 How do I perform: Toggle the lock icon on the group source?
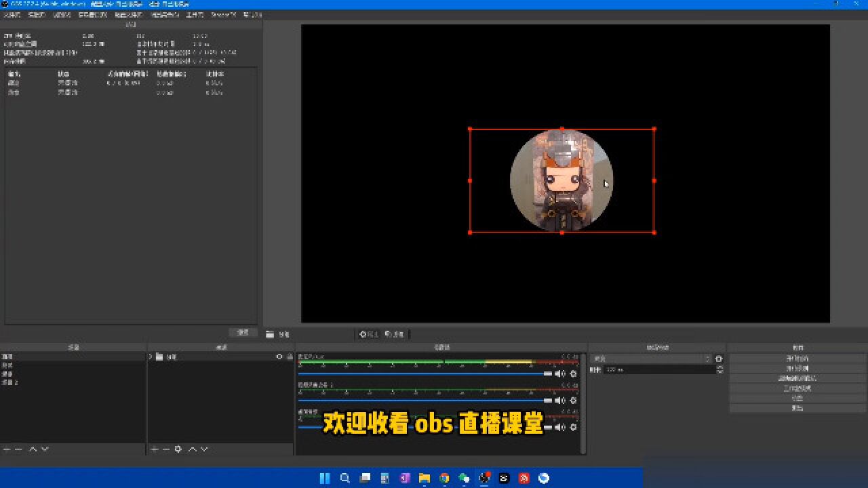tap(290, 357)
